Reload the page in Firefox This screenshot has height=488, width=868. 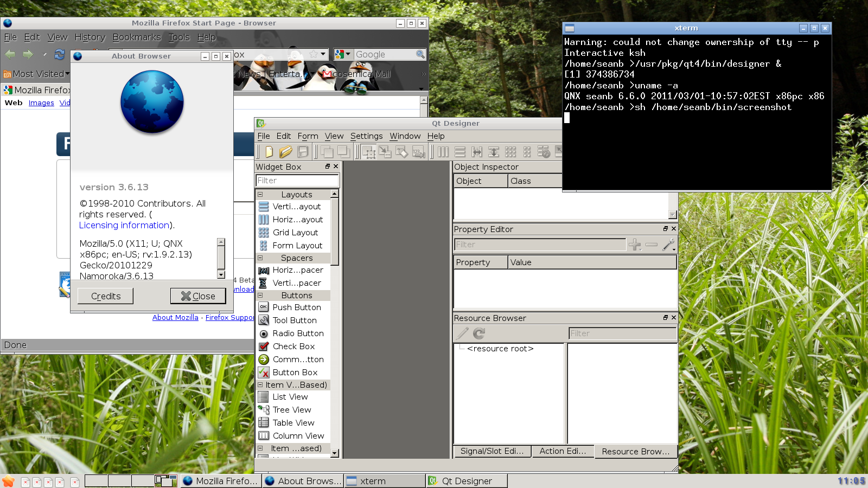click(x=60, y=54)
